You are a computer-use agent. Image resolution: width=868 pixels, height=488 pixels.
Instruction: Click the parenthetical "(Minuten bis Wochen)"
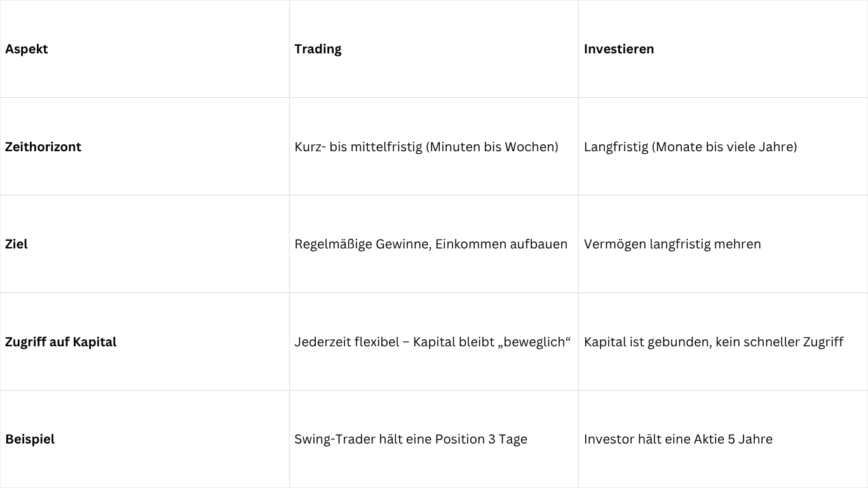pos(492,147)
